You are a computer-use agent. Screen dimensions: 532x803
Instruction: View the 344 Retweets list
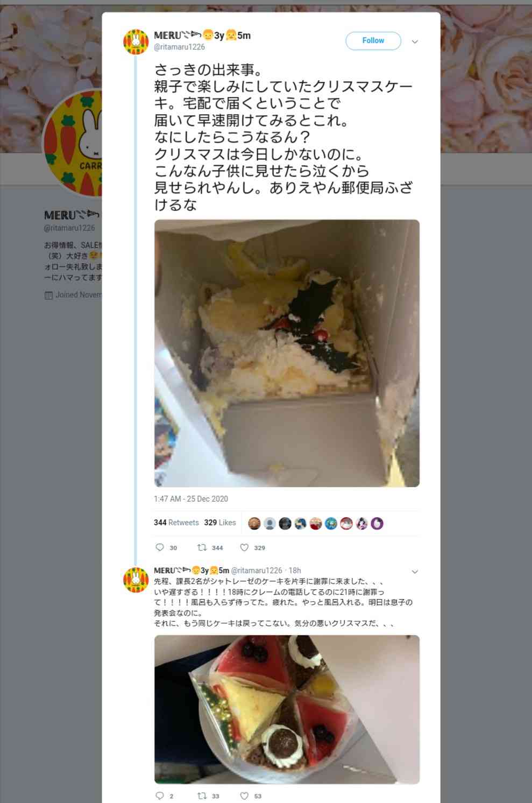[176, 523]
